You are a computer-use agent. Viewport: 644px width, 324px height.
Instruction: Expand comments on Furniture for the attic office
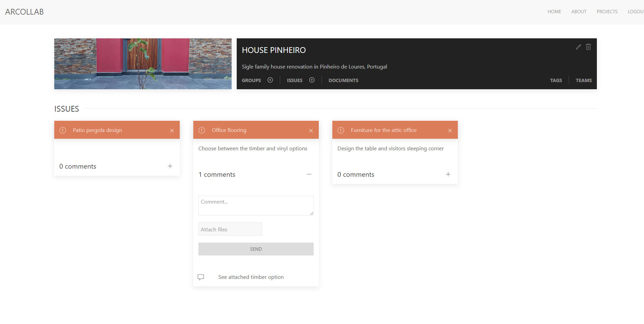click(x=448, y=174)
